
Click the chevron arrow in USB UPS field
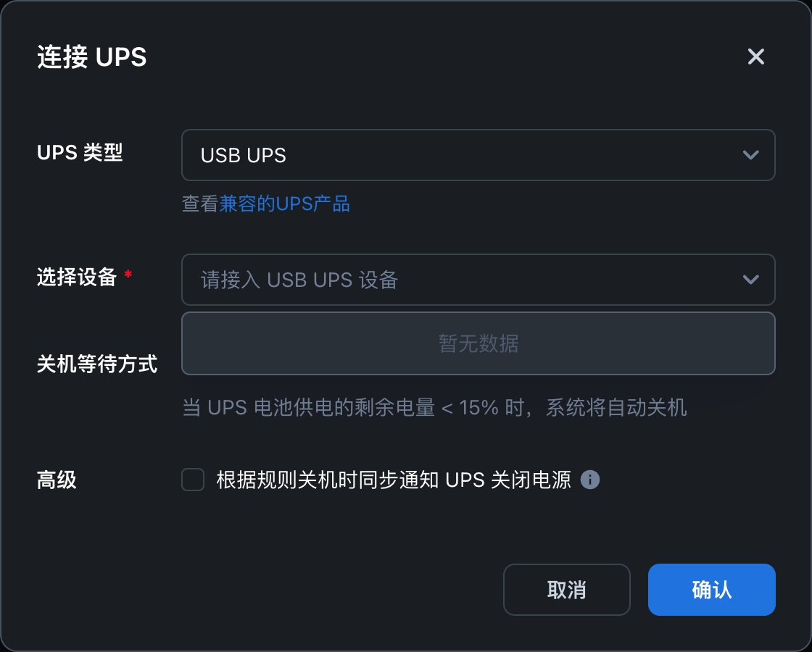tap(750, 155)
